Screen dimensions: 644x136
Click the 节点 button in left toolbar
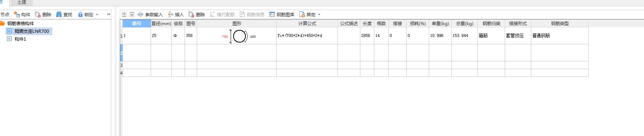(5, 14)
